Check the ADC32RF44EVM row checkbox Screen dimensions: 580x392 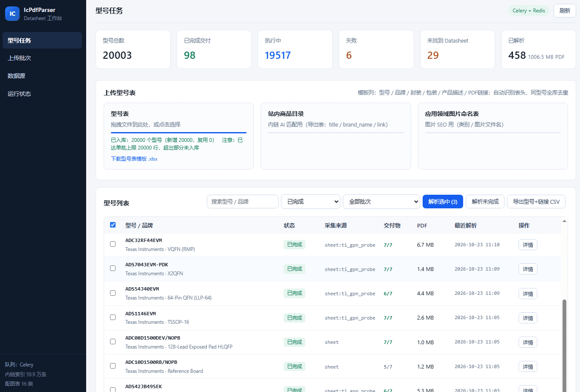coord(113,244)
